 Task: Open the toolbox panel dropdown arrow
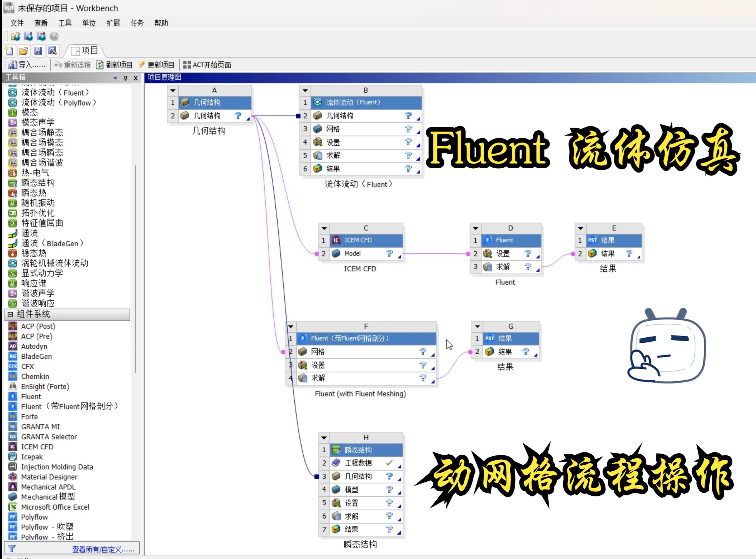coord(115,78)
